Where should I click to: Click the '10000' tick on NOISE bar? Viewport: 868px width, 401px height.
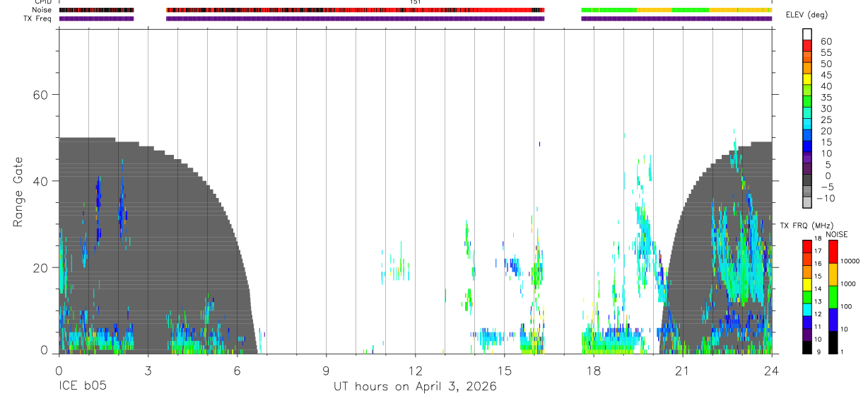[x=850, y=261]
